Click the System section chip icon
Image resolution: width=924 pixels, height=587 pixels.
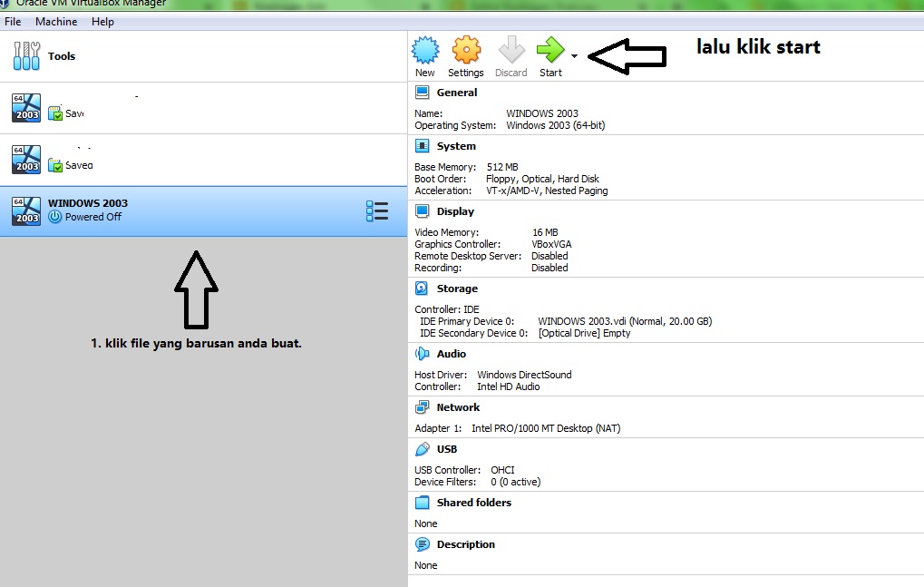422,146
